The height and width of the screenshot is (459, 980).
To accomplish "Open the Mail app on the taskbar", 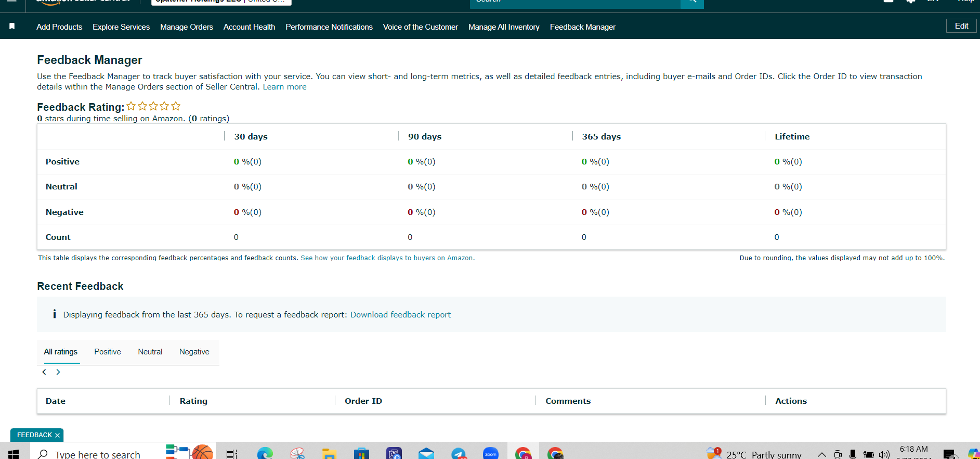I will 426,454.
